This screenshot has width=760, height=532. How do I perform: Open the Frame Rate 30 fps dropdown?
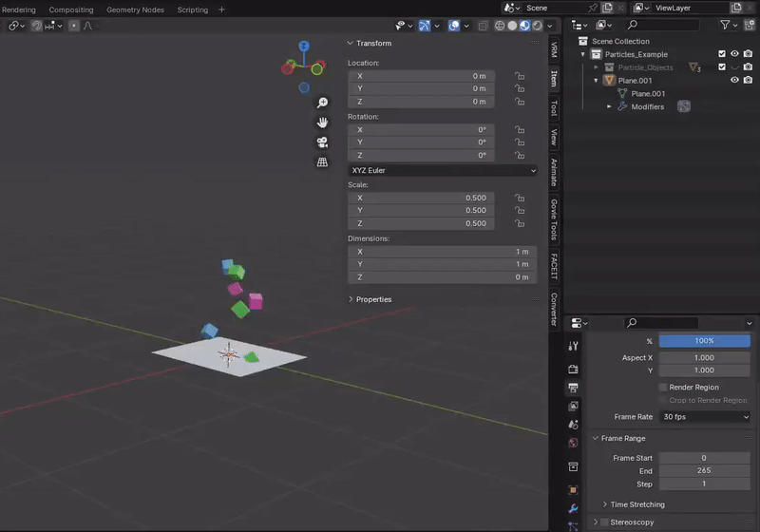(704, 417)
